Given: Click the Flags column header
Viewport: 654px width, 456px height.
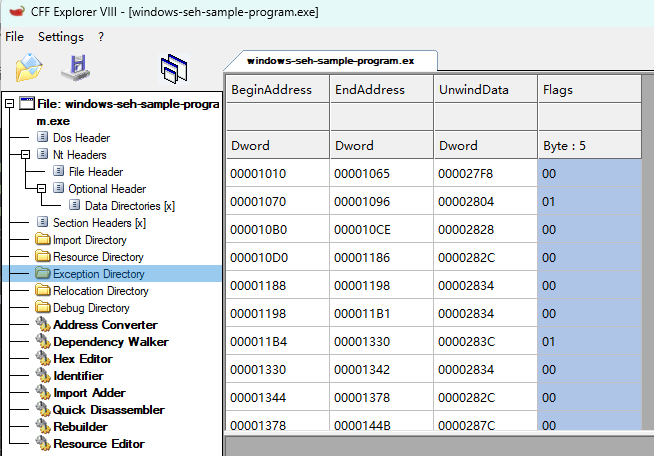Looking at the screenshot, I should pos(589,89).
